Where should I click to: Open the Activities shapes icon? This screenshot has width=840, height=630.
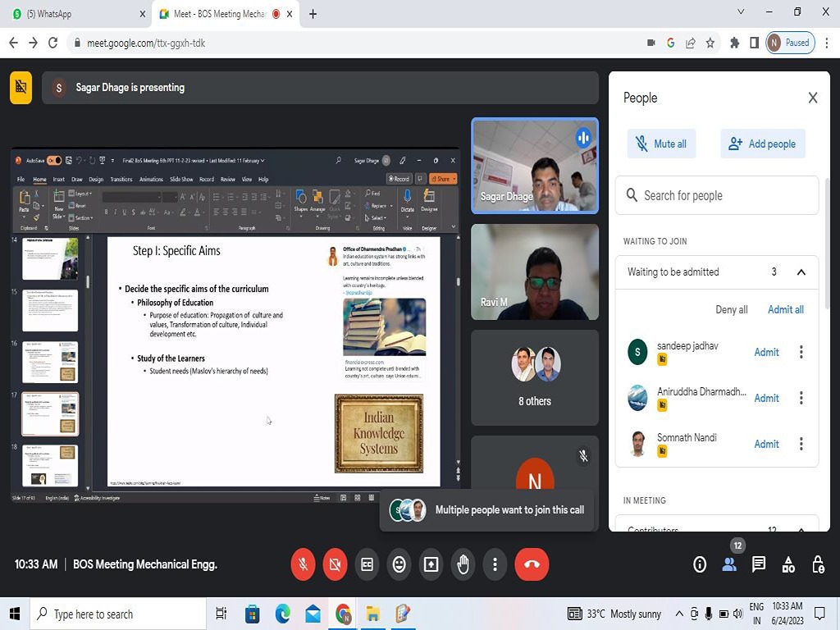[x=788, y=564]
